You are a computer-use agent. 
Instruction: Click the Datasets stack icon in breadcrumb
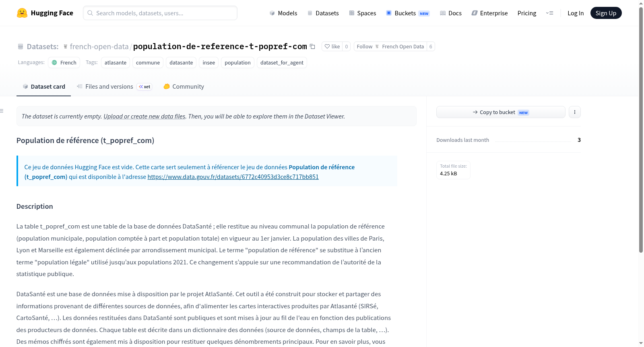point(21,47)
